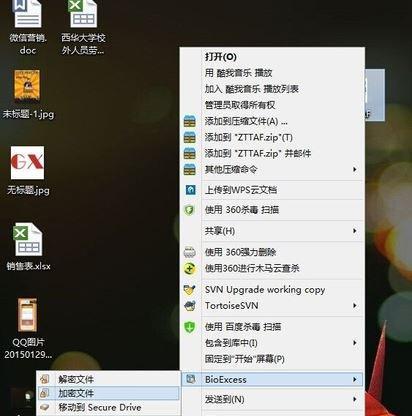Select 使用360进行木马云查杀

pos(252,268)
